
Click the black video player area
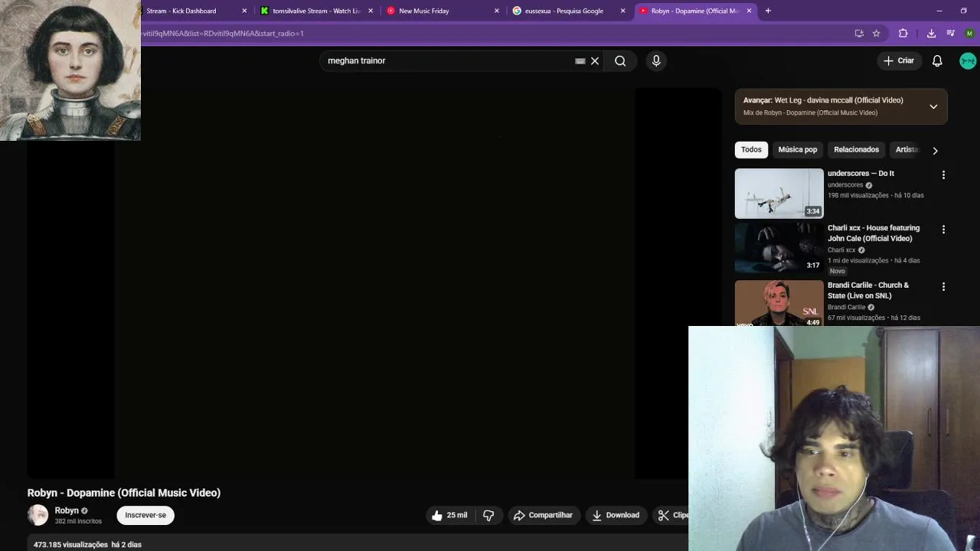click(x=374, y=283)
